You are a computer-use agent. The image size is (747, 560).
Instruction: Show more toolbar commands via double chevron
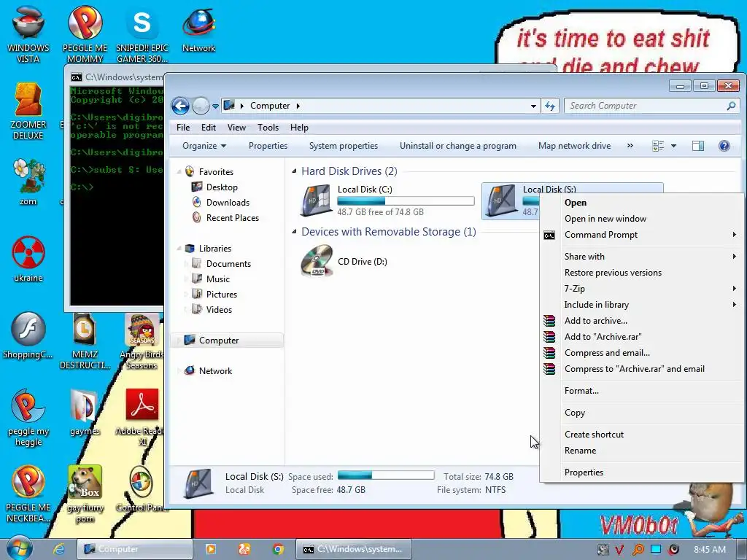(x=630, y=146)
